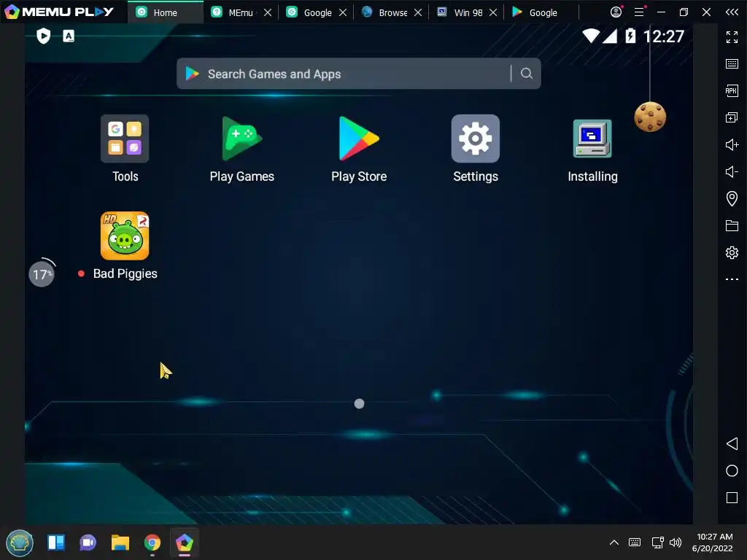Click the search magnifier icon
The image size is (747, 560).
click(527, 74)
